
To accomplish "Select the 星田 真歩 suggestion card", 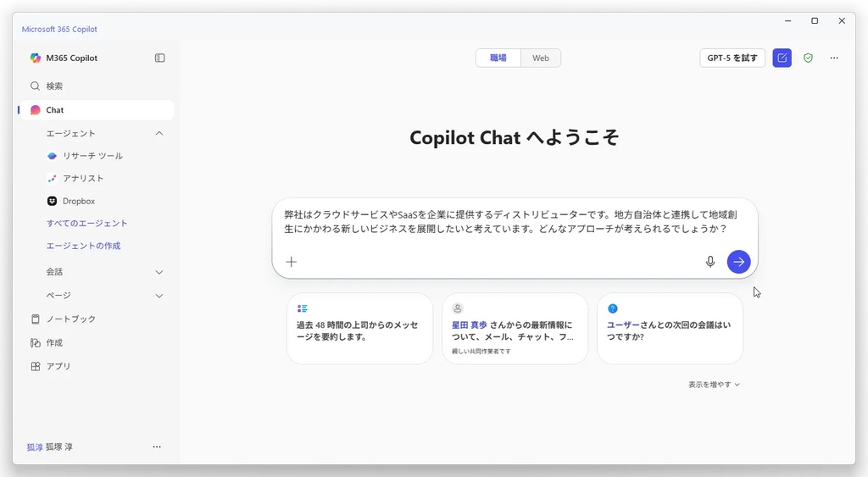I will 515,329.
